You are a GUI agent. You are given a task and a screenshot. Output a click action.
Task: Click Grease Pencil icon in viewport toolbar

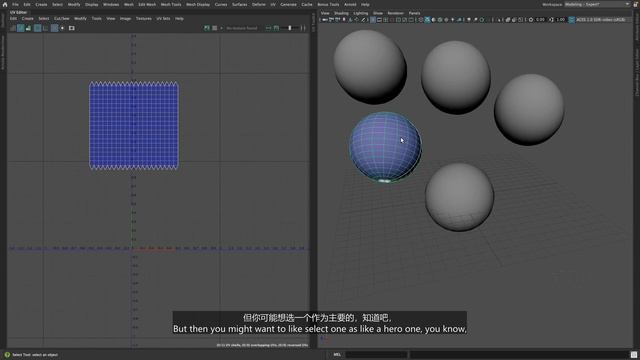(x=363, y=20)
